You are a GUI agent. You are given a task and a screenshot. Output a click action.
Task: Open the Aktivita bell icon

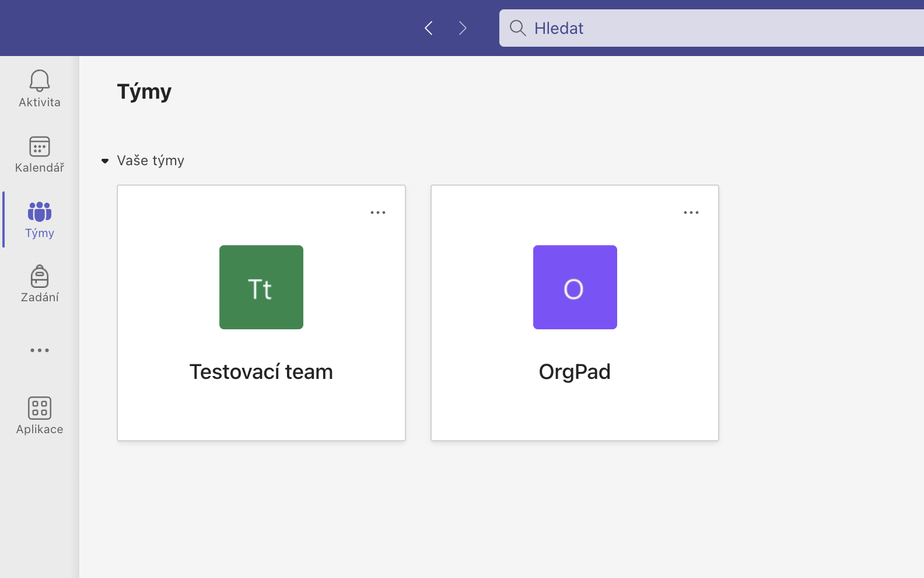pyautogui.click(x=40, y=81)
